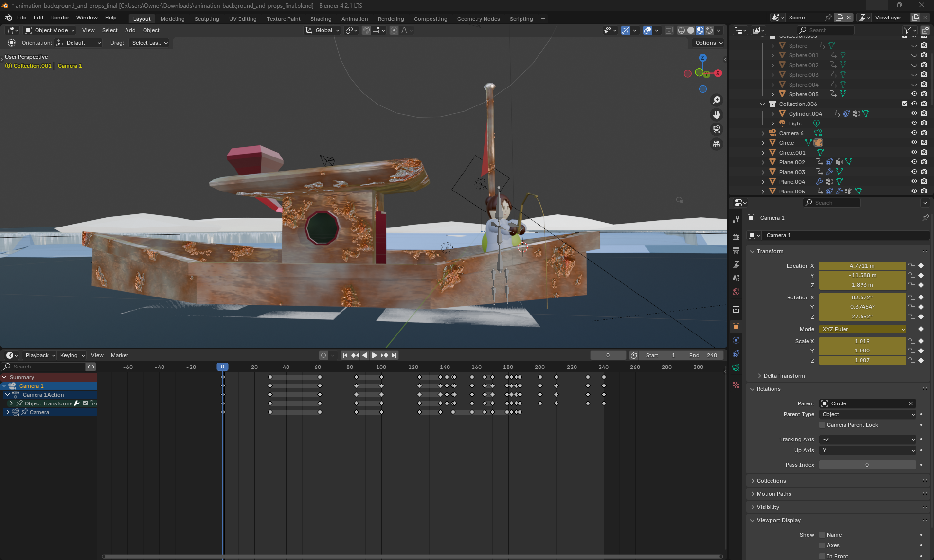The image size is (934, 560).
Task: Open the World Properties tab
Action: point(736,292)
